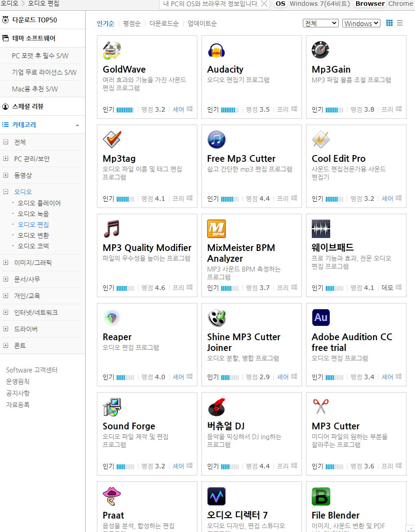Open the Audacity title link
This screenshot has width=415, height=532.
[x=225, y=69]
